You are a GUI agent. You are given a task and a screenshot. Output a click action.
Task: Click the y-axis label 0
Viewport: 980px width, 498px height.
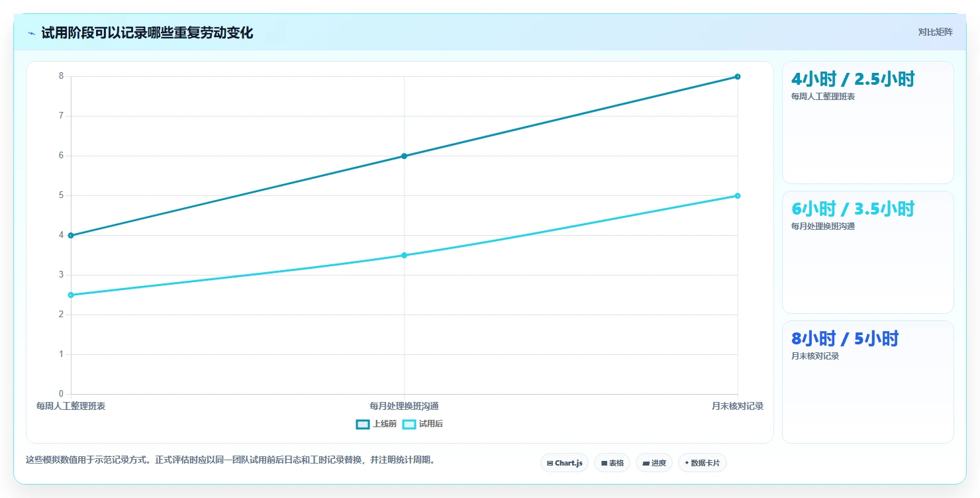[x=61, y=394]
